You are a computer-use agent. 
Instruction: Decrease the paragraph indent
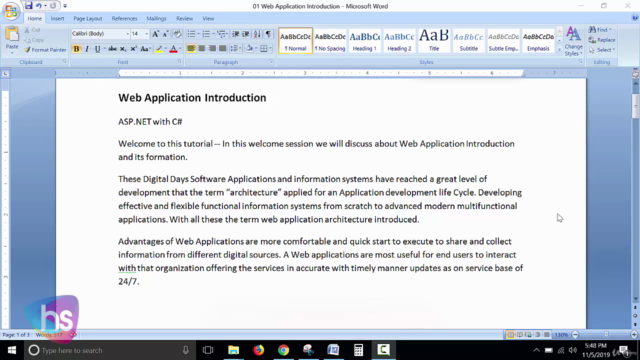click(x=236, y=34)
